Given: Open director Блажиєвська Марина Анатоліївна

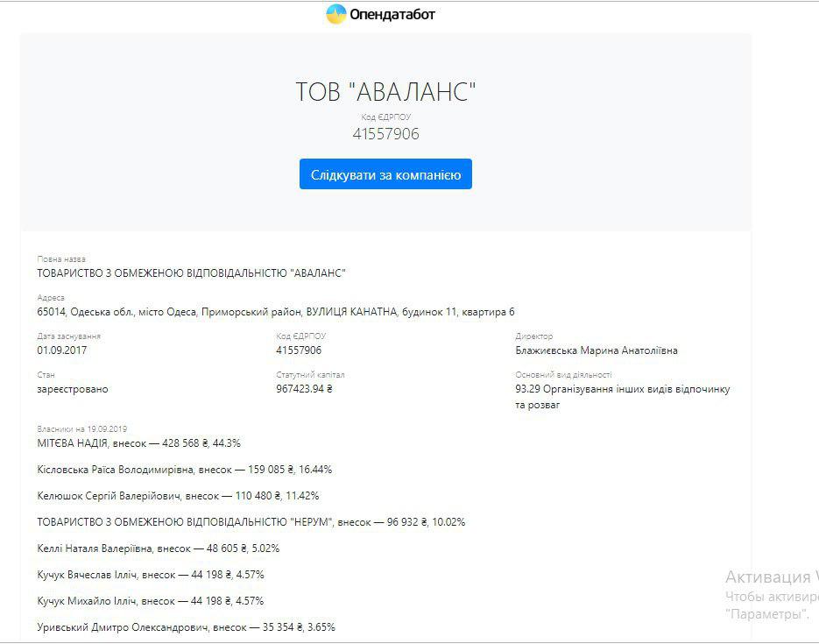Looking at the screenshot, I should [597, 350].
